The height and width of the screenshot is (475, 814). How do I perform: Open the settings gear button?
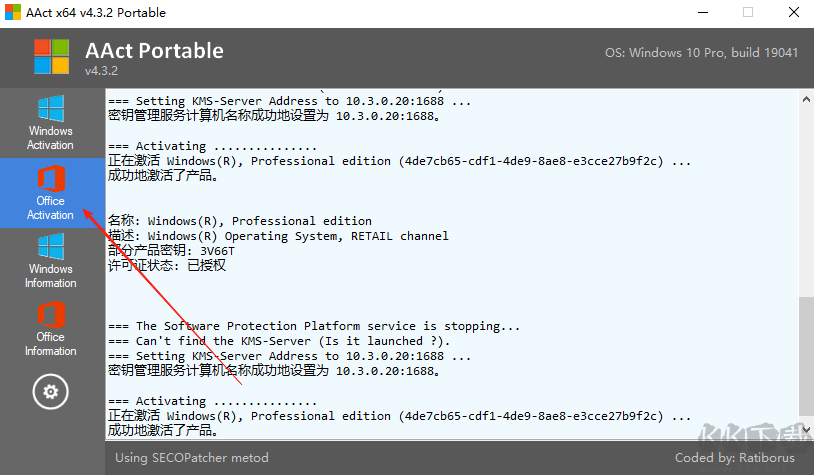point(50,391)
